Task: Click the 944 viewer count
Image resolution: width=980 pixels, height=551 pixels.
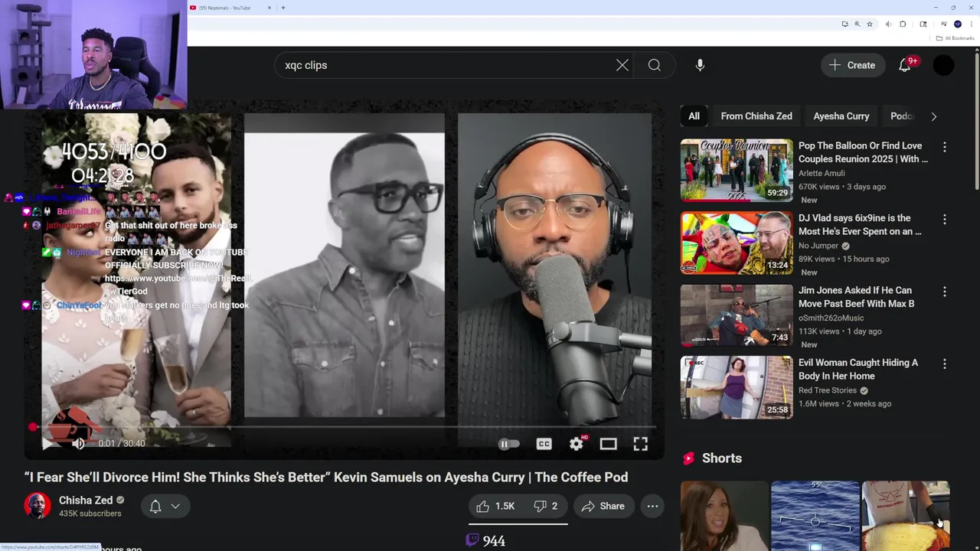Action: coord(494,541)
